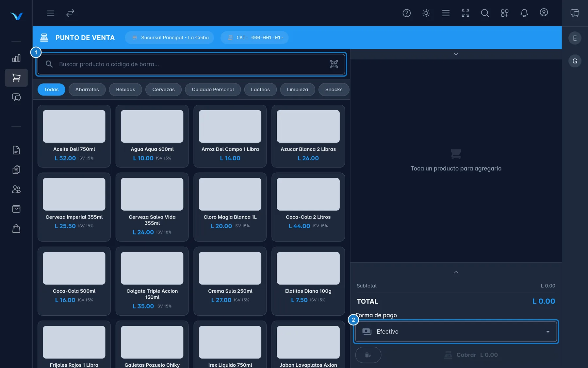Open the list lines icon in top bar

(446, 13)
